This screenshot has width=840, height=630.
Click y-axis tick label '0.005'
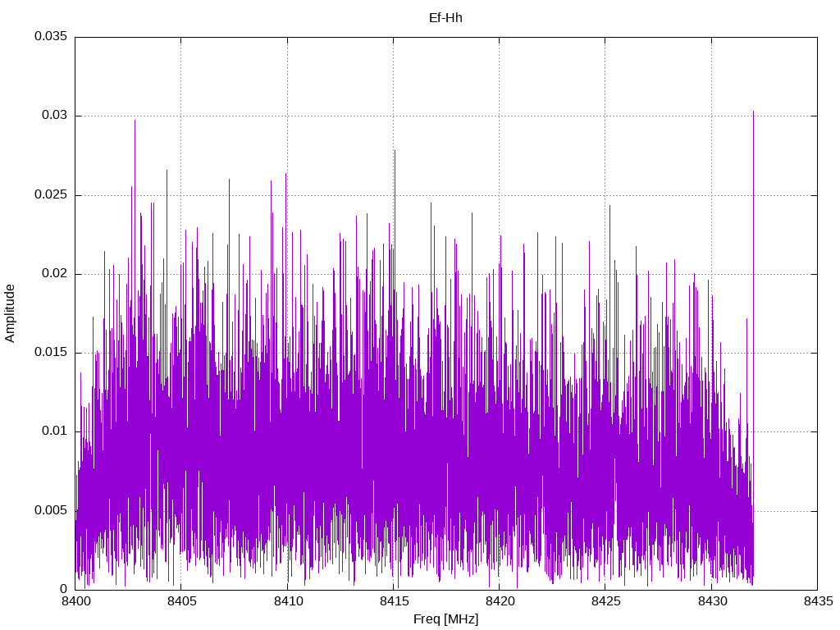pos(51,510)
